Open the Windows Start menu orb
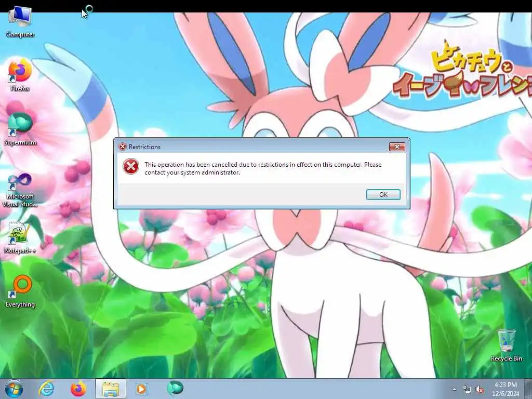This screenshot has width=532, height=399. pos(14,389)
